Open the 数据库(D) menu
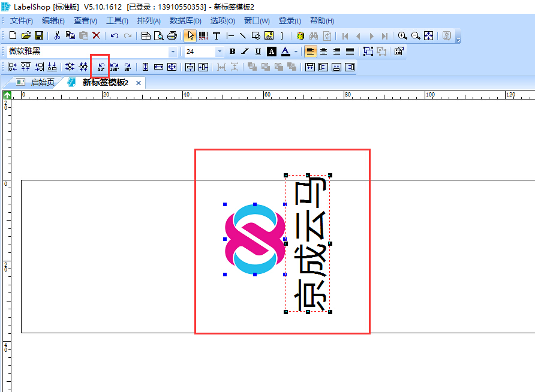Image resolution: width=535 pixels, height=392 pixels. click(x=185, y=21)
